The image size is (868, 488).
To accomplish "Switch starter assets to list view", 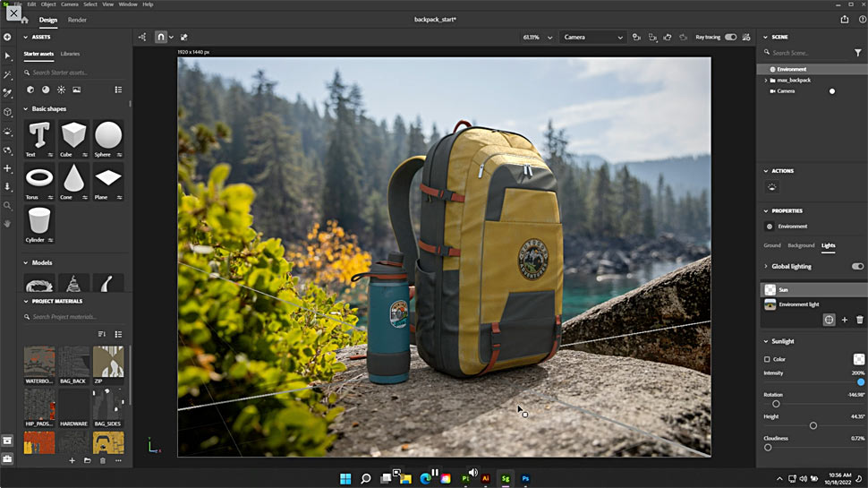I will 118,90.
